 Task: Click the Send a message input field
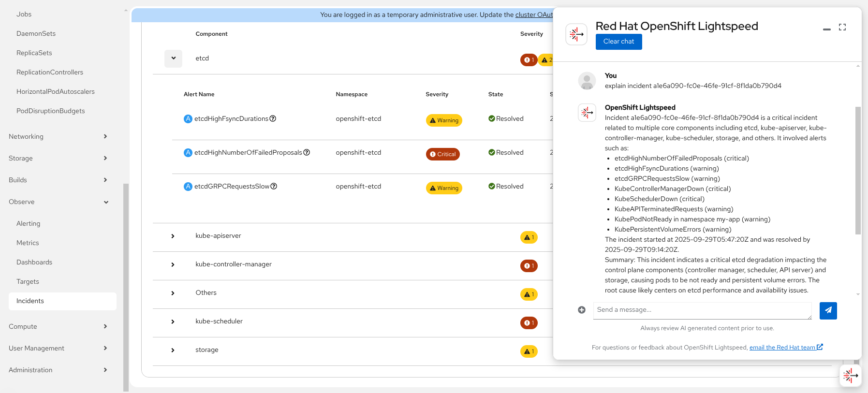702,310
